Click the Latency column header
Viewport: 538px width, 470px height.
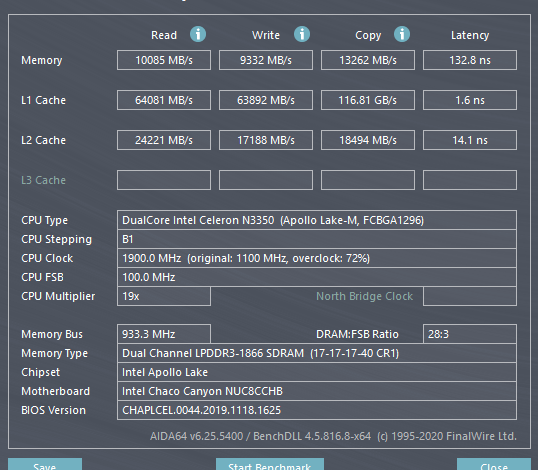coord(470,35)
